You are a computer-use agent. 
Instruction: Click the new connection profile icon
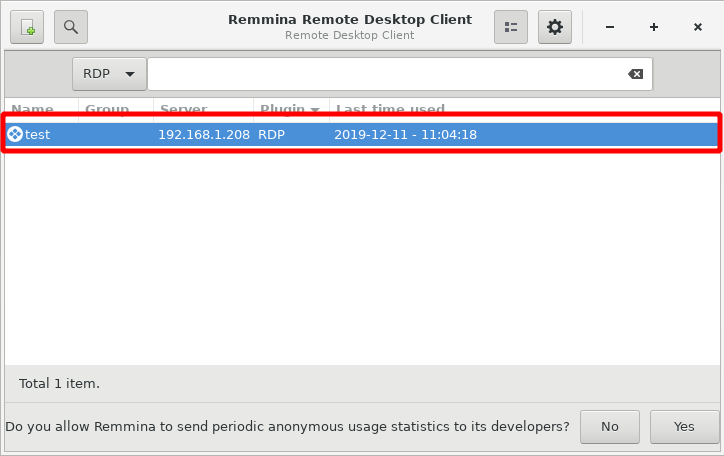pos(27,27)
